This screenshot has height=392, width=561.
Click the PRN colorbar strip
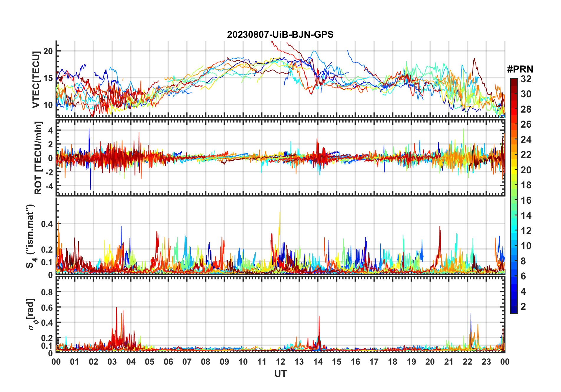click(514, 196)
